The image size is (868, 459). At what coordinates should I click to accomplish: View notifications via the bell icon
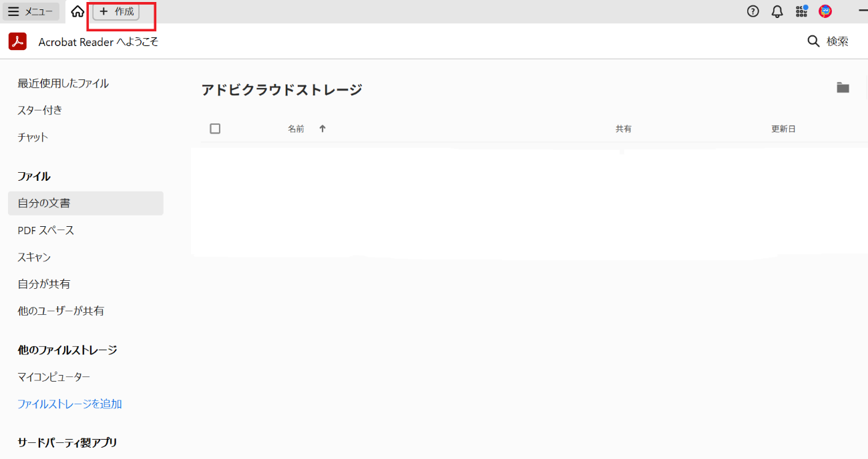(x=776, y=11)
